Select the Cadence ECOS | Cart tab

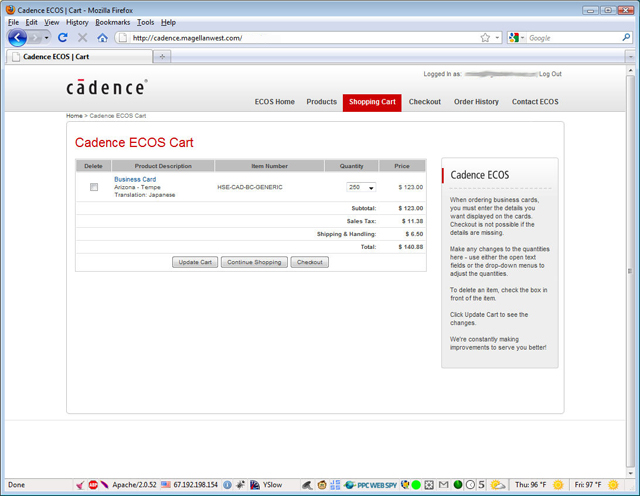(x=79, y=56)
